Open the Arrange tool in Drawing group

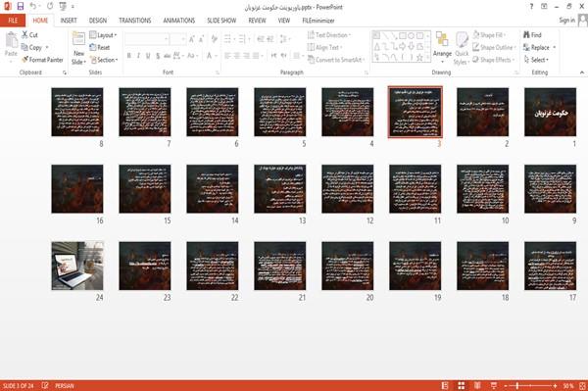click(442, 48)
